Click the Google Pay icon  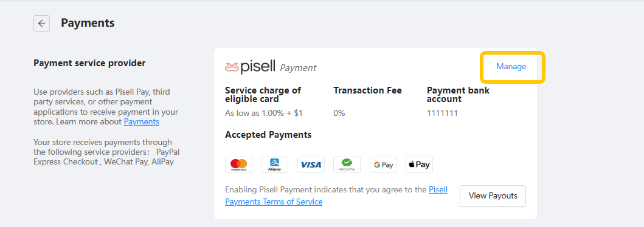(x=383, y=164)
